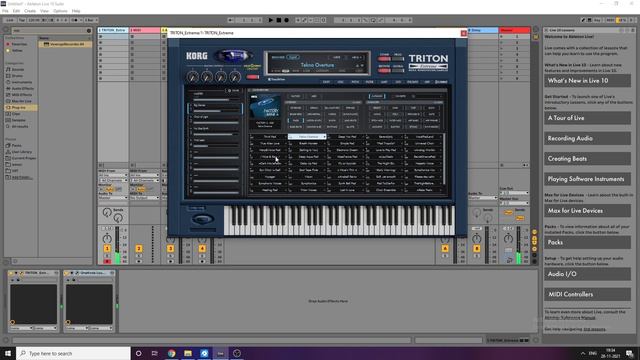Open User Library under Places

click(22, 152)
